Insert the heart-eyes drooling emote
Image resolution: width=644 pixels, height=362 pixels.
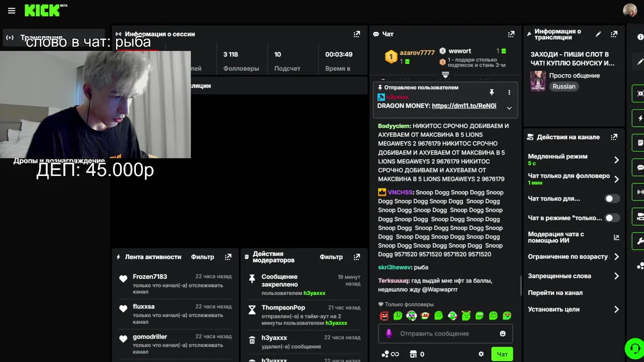click(507, 316)
